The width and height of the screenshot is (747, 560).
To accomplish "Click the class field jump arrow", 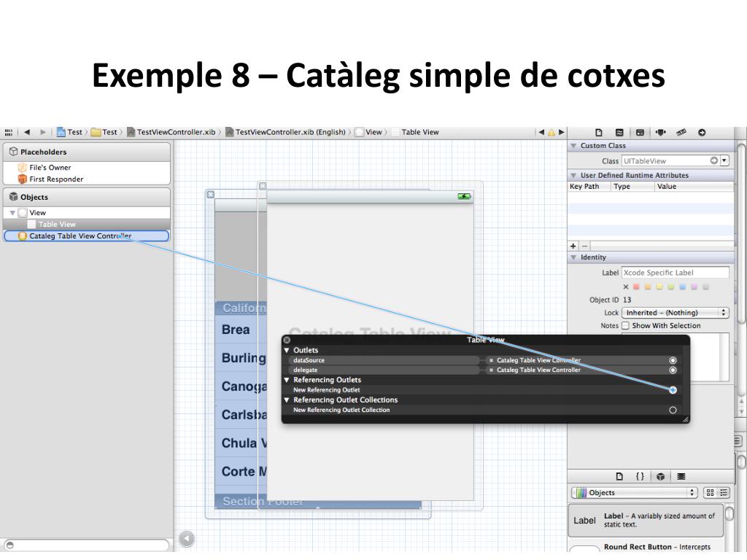I will coord(713,160).
